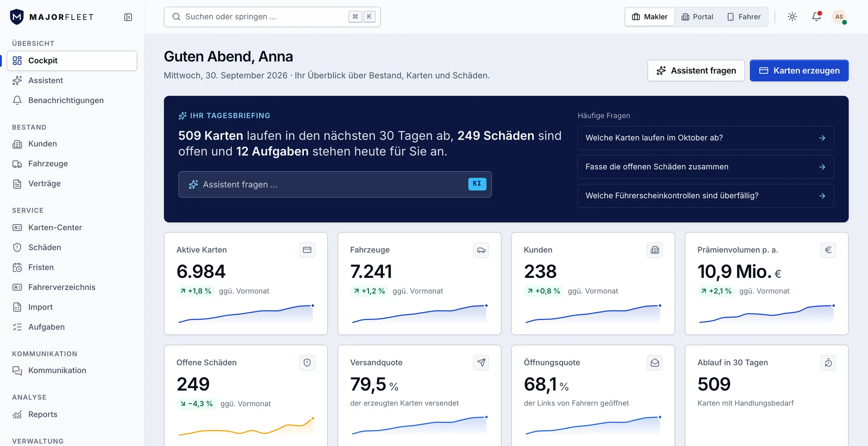The image size is (868, 446).
Task: Click the Aktive Karten card icon
Action: 307,250
